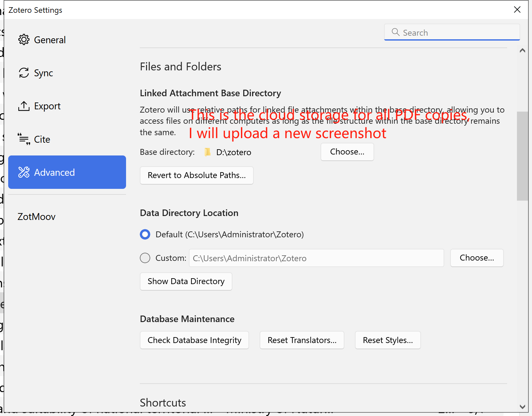Select the Custom data directory radio button
Screen dimensions: 532x416
coord(145,258)
